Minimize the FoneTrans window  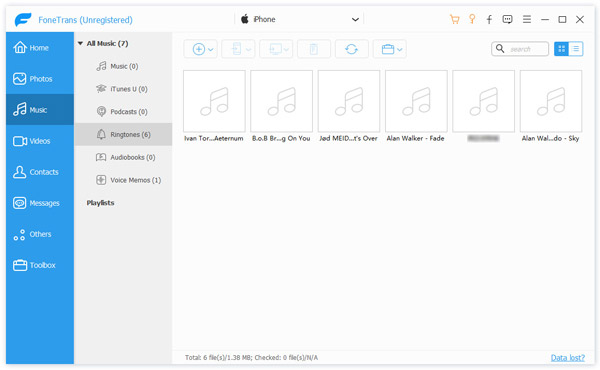(545, 20)
